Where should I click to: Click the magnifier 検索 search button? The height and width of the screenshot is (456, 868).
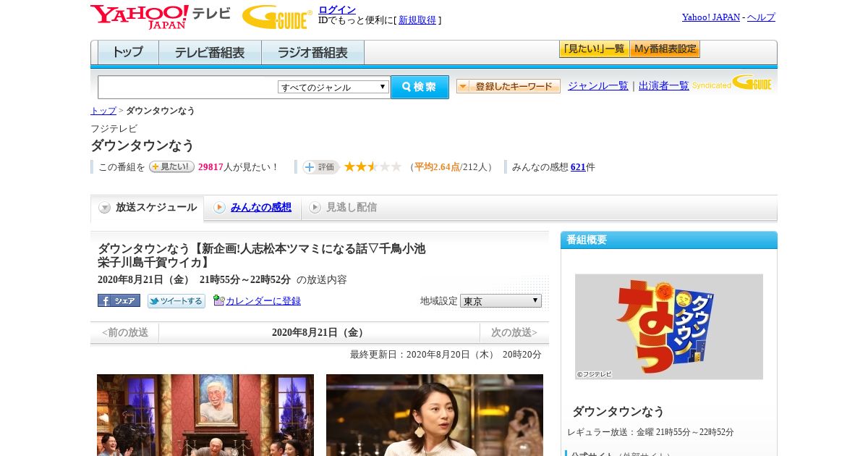[420, 87]
